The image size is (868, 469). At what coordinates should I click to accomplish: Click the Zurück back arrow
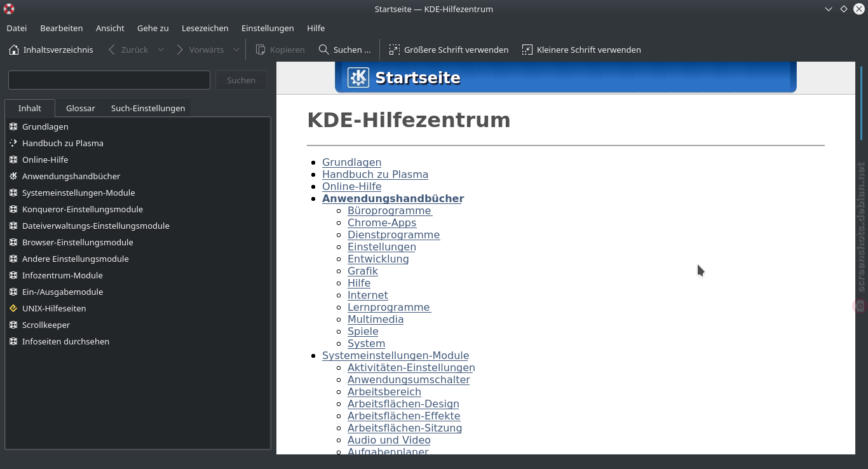coord(112,50)
